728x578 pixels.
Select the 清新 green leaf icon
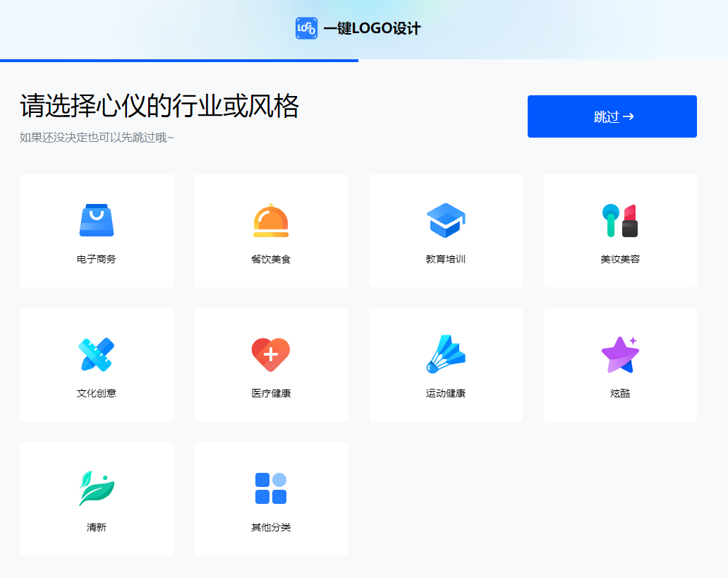tap(97, 488)
